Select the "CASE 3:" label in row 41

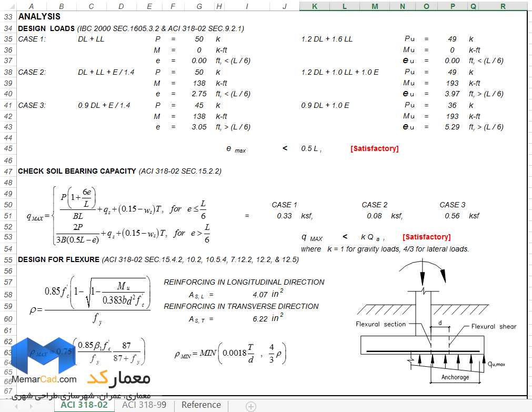(x=32, y=106)
